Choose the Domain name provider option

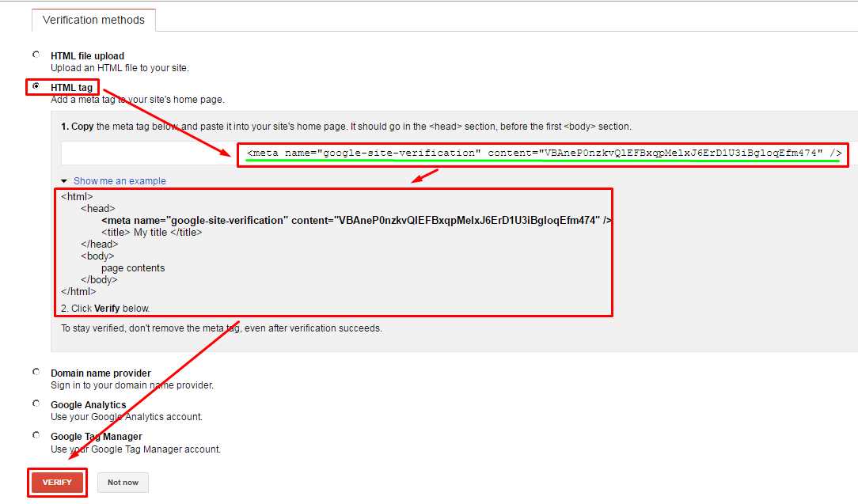[x=36, y=372]
